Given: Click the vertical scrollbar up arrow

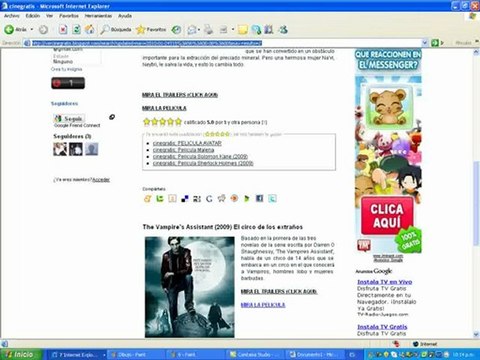Looking at the screenshot, I should point(476,52).
